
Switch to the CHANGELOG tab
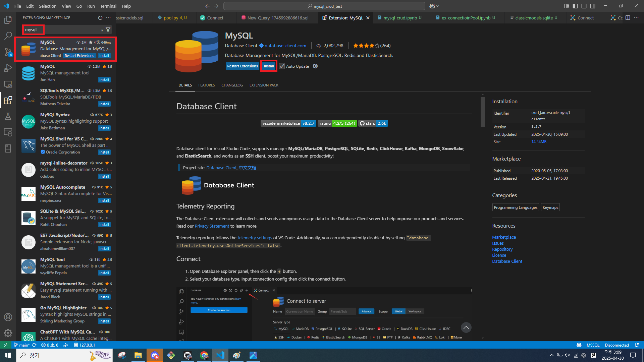coord(232,85)
